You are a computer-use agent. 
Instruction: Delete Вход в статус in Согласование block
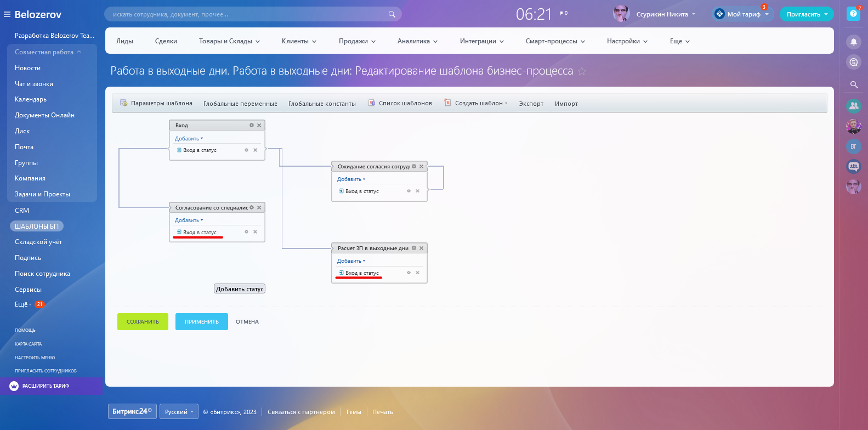coord(255,232)
